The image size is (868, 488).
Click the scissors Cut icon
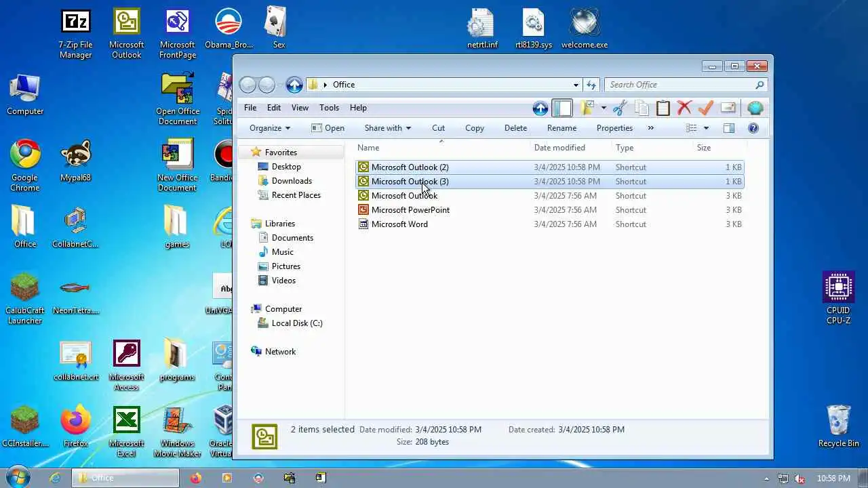[620, 108]
